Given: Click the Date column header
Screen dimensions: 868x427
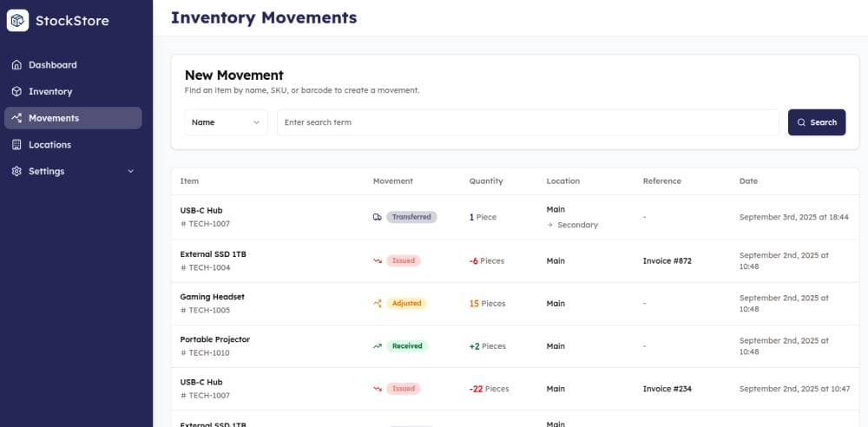Looking at the screenshot, I should pos(748,181).
